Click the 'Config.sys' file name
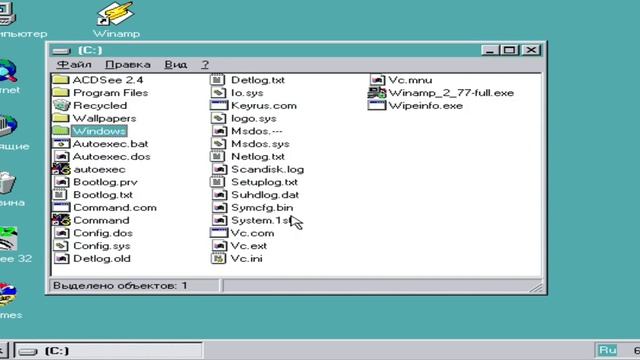Screen dimensions: 640x360 click(102, 246)
